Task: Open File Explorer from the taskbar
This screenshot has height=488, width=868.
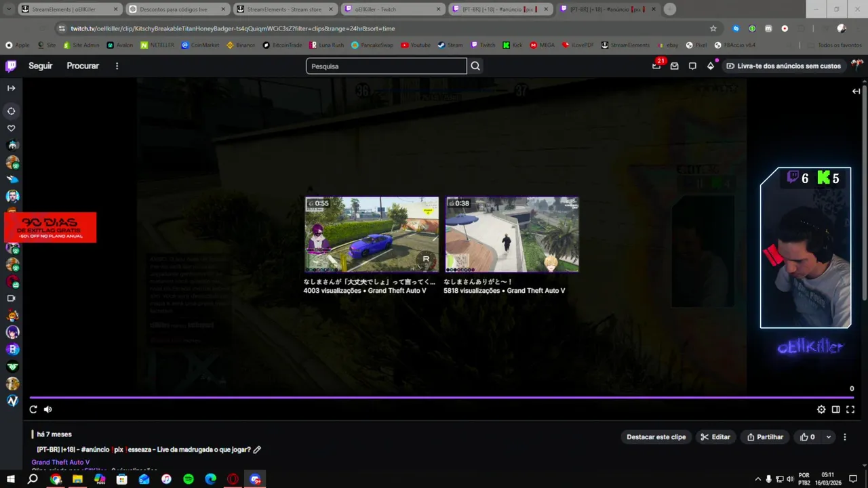Action: coord(77,479)
